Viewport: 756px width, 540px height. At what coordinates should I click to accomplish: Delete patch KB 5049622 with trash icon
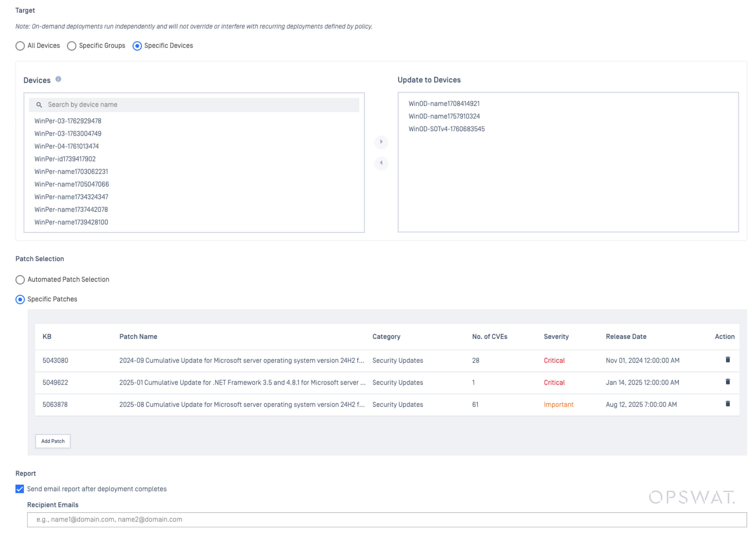pyautogui.click(x=727, y=382)
